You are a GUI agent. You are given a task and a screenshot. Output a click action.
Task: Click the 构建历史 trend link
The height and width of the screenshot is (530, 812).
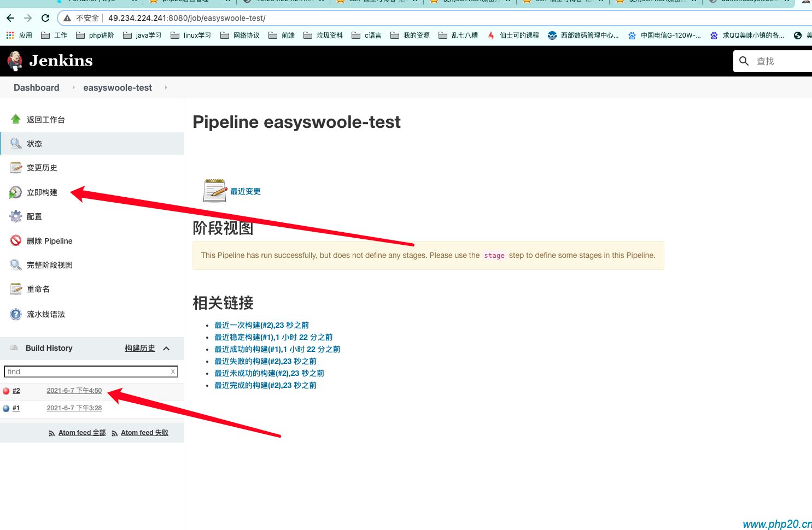tap(140, 348)
